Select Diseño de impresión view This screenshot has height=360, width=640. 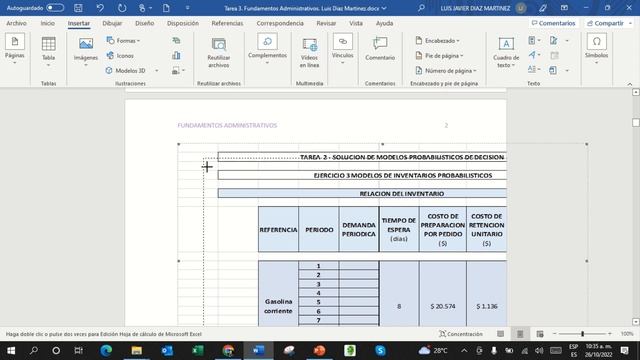pos(520,334)
